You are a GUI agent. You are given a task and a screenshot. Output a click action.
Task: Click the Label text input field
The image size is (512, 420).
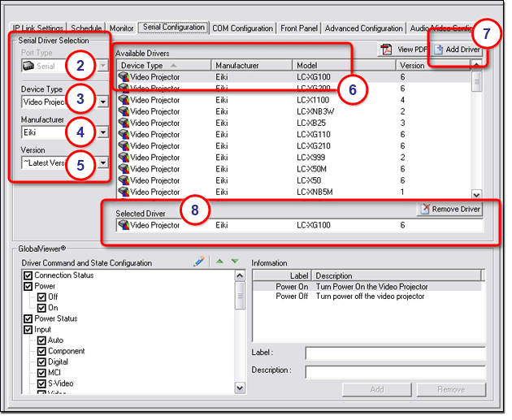coord(395,353)
